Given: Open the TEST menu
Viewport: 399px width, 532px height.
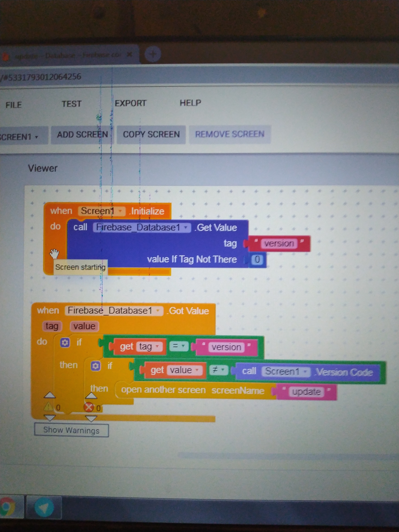Looking at the screenshot, I should pyautogui.click(x=71, y=104).
